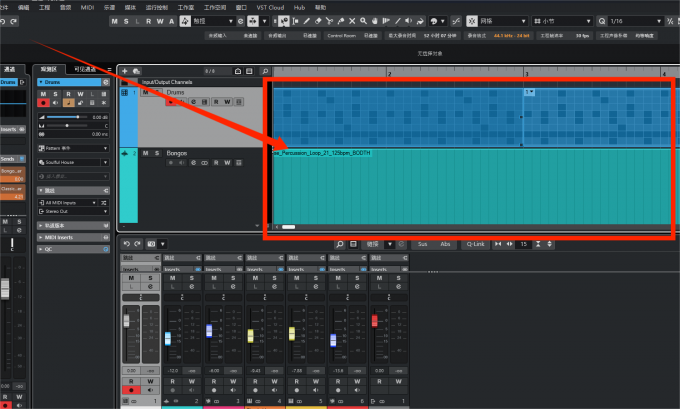The image size is (680, 409).
Task: Click the Drums track name header in inspector
Action: coord(69,82)
